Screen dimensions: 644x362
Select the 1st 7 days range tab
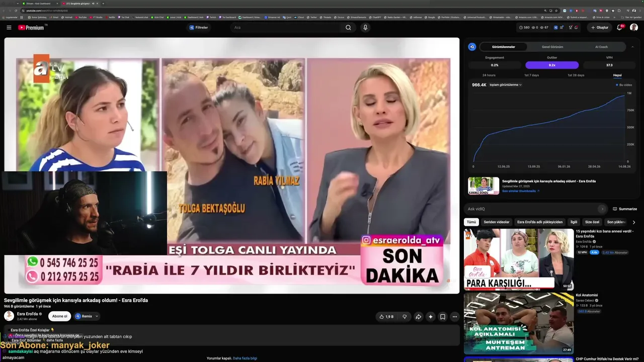point(531,75)
